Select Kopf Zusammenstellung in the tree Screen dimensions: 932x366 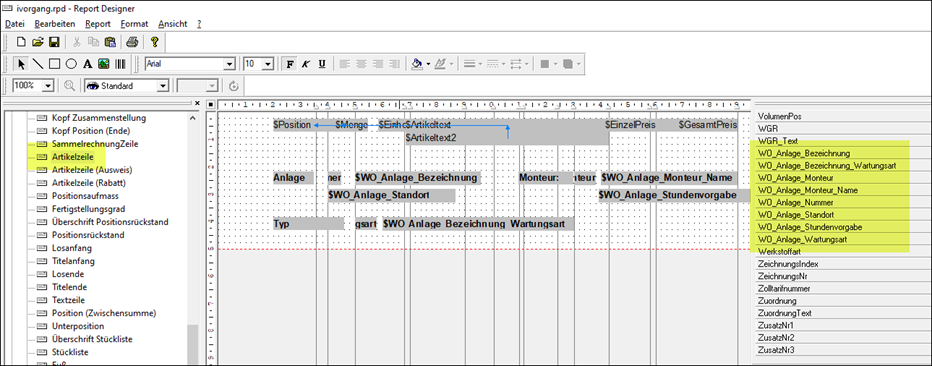(98, 118)
